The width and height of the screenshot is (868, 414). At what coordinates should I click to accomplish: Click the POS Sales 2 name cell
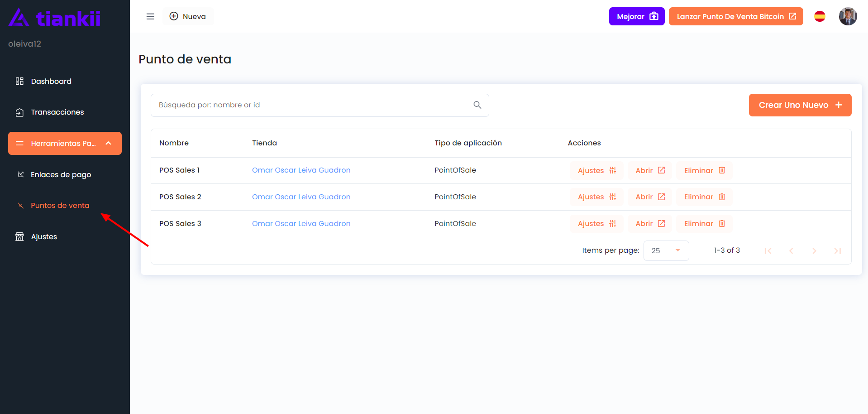click(180, 197)
